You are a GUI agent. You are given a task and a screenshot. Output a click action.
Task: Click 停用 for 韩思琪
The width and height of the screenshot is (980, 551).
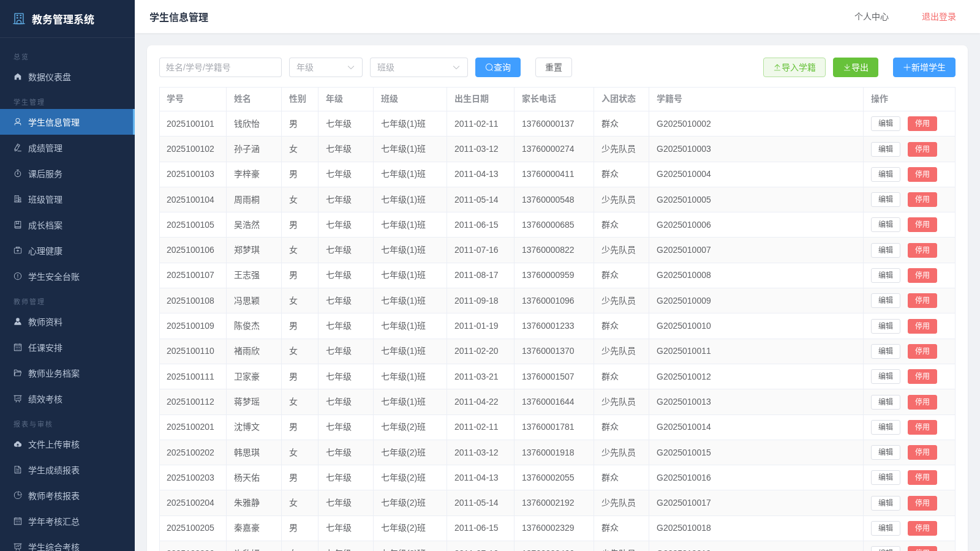click(922, 452)
